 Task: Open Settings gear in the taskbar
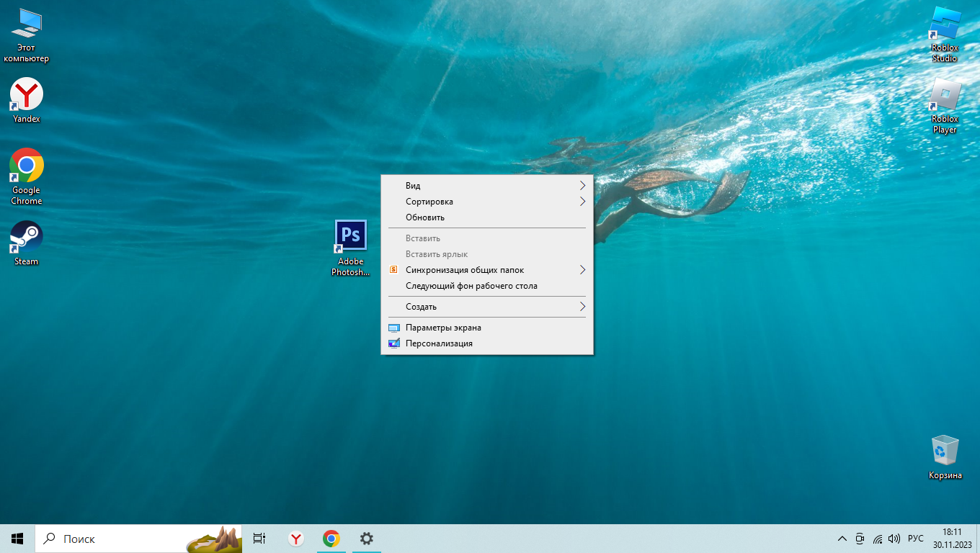click(x=367, y=539)
